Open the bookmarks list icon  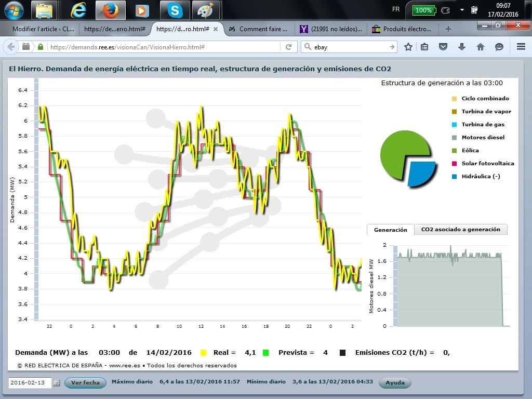click(x=424, y=47)
